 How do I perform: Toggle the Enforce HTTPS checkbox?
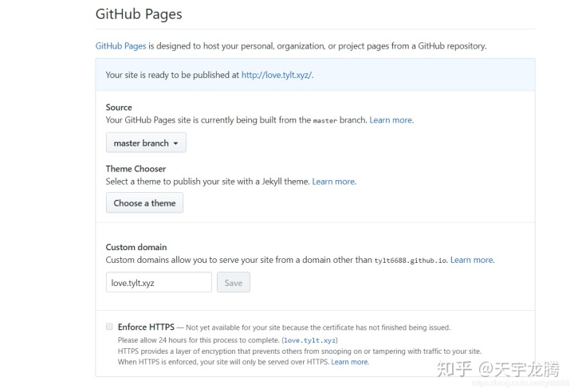[x=109, y=327]
